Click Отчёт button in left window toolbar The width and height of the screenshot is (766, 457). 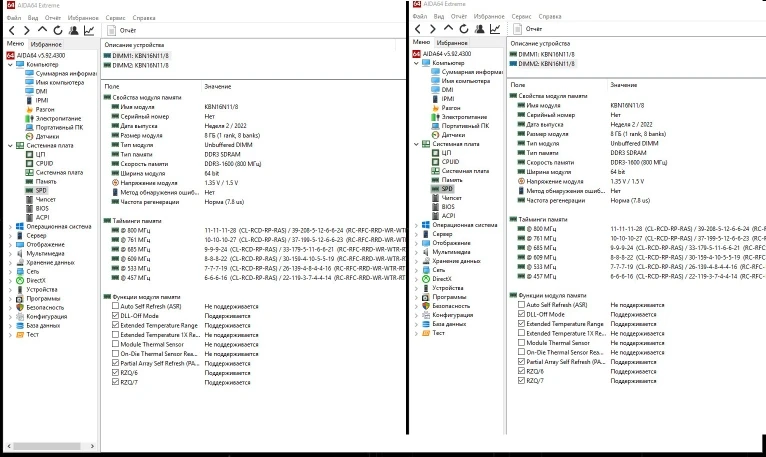pos(122,30)
